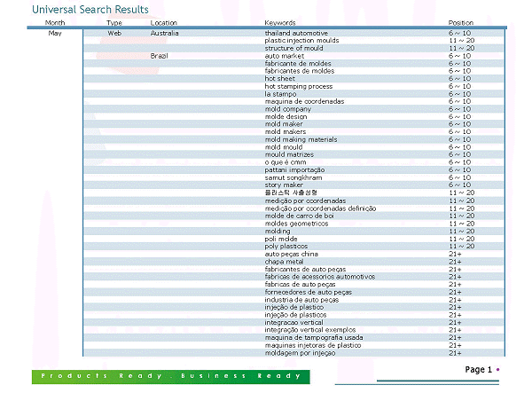The width and height of the screenshot is (532, 393).
Task: Select keyword fornecedores de auto peças
Action: click(x=308, y=292)
